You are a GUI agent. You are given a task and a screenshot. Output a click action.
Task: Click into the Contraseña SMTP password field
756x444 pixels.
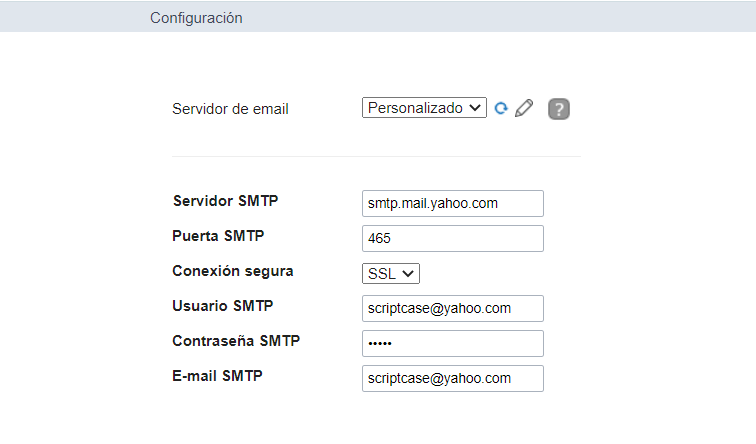coord(453,343)
